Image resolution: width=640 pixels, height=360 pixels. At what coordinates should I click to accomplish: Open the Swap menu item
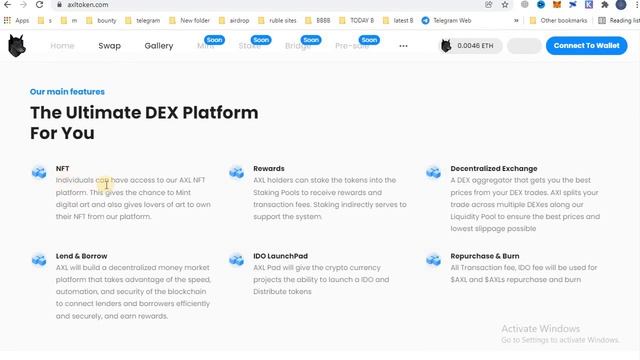coord(109,46)
